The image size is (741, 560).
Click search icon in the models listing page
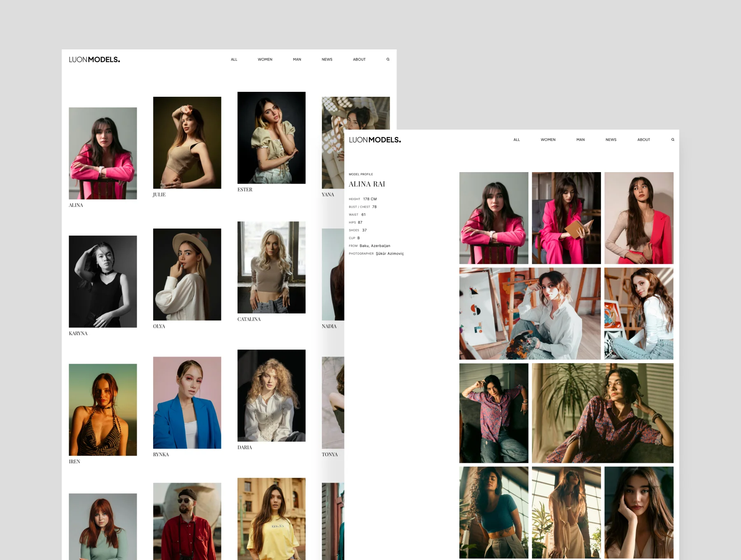pyautogui.click(x=388, y=59)
